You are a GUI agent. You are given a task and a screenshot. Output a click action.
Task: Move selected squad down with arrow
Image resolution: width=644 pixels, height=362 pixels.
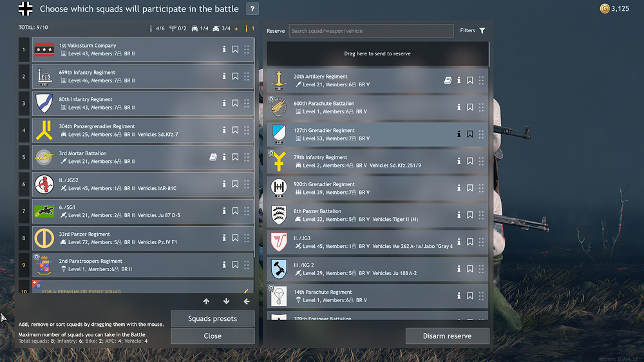(226, 301)
